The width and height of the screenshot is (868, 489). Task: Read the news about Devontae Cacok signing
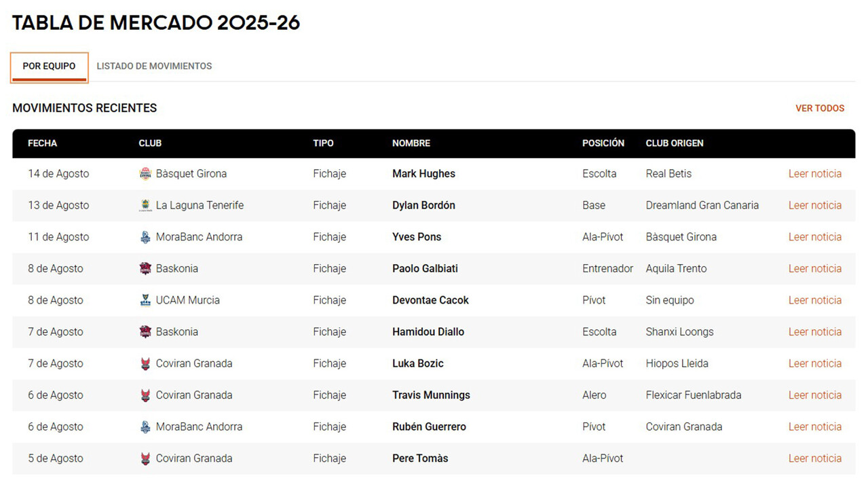(815, 300)
